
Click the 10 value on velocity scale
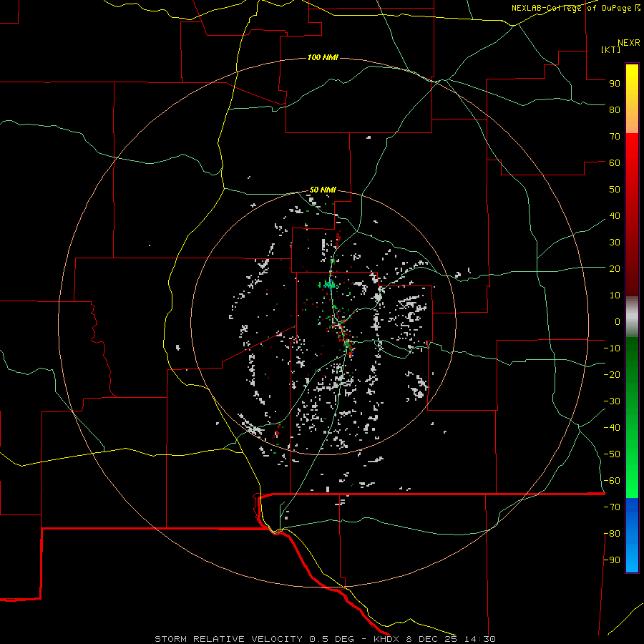point(615,296)
